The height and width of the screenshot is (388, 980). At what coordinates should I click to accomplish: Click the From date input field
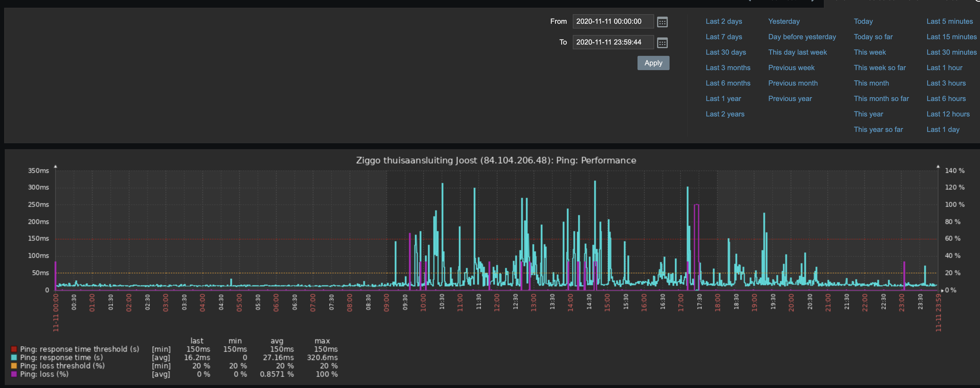click(x=613, y=21)
